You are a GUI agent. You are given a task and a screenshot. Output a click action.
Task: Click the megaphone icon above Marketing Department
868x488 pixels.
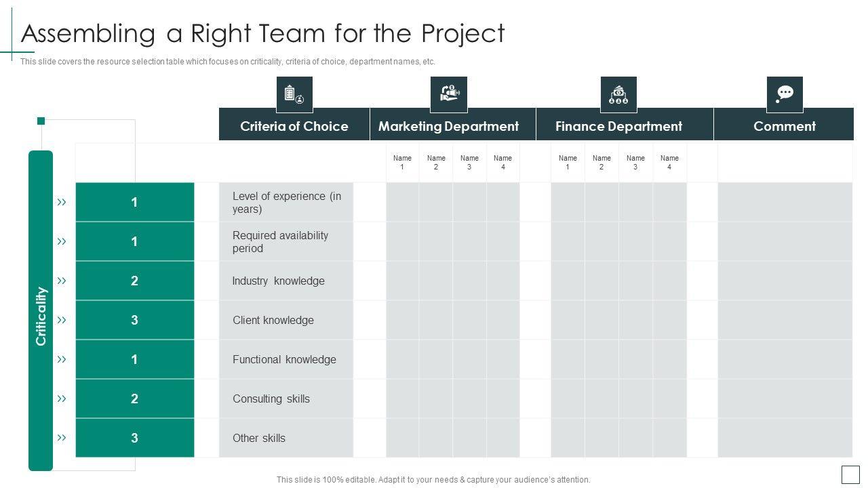(449, 94)
